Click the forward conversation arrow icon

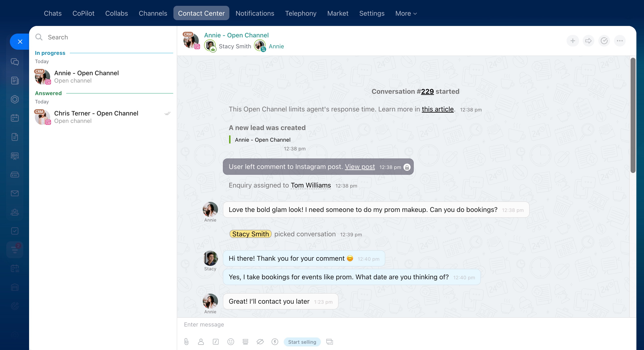coord(588,41)
